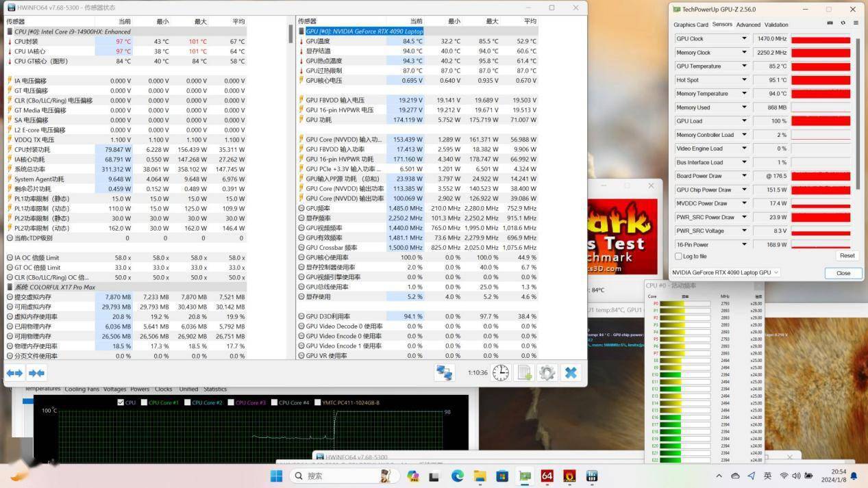Open the notification bell in system tray
The image size is (868, 488).
[854, 476]
